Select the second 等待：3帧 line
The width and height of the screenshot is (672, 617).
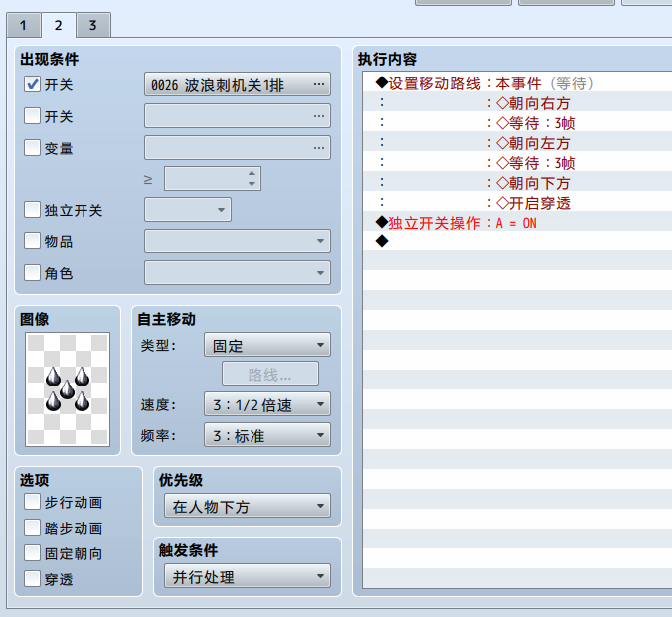tap(517, 163)
